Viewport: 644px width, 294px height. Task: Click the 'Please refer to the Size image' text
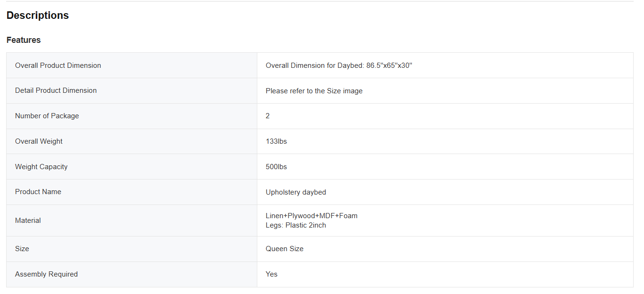(x=314, y=91)
